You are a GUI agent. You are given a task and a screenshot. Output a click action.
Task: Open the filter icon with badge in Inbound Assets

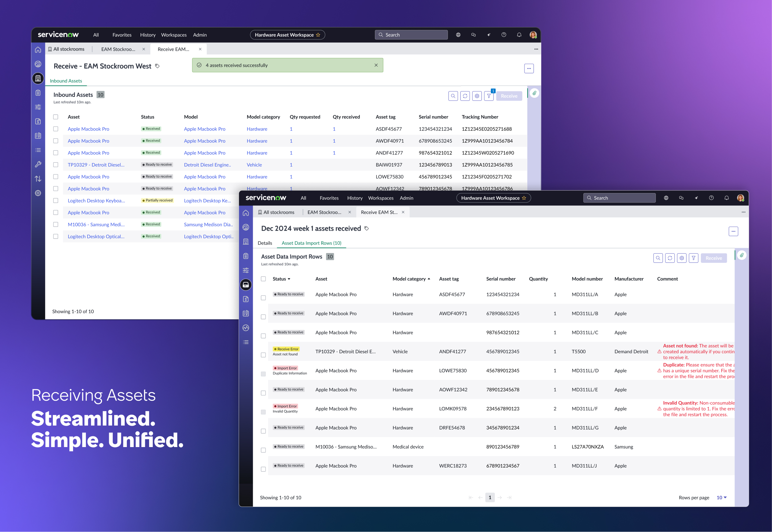click(489, 96)
